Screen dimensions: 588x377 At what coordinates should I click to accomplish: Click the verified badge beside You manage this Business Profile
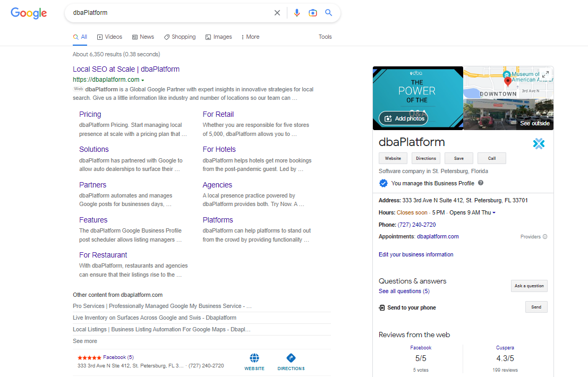coord(384,183)
